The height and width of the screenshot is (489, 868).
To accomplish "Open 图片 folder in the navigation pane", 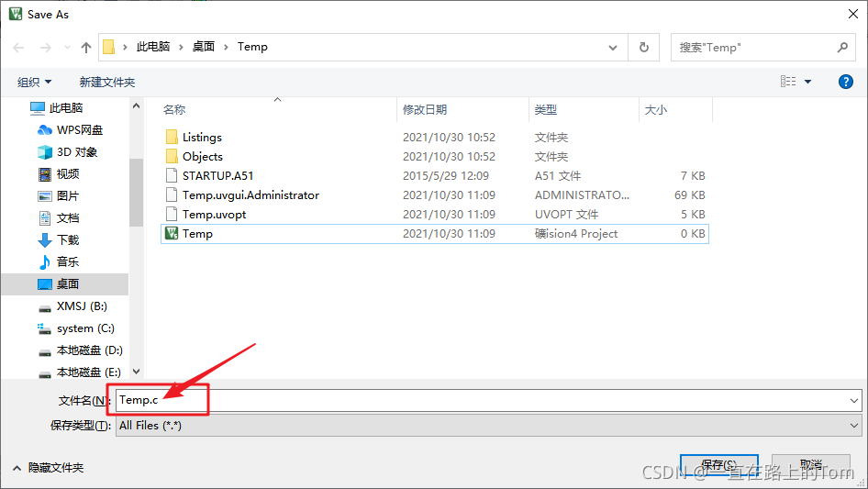I will click(58, 196).
